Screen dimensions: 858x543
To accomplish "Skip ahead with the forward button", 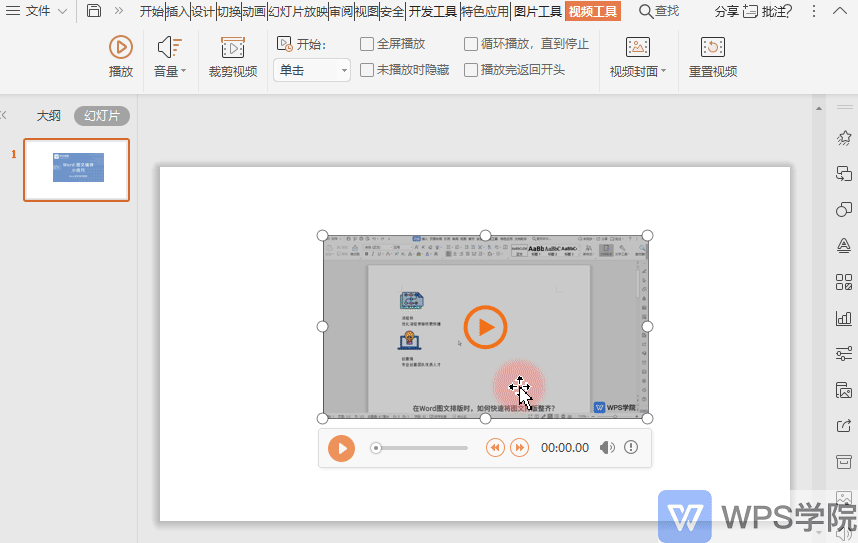I will (519, 448).
